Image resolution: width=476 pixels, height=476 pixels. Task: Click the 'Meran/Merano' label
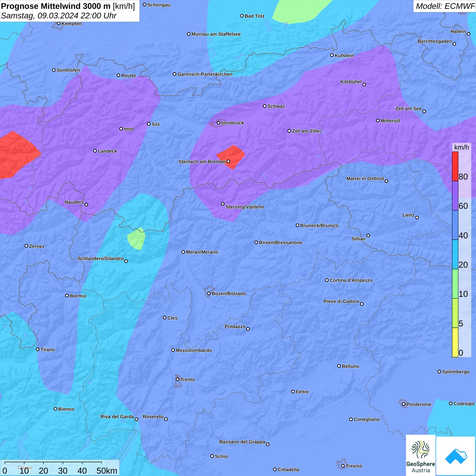[202, 252]
